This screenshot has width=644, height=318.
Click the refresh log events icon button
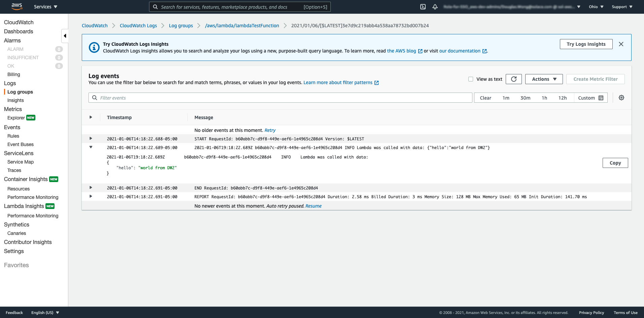click(513, 79)
